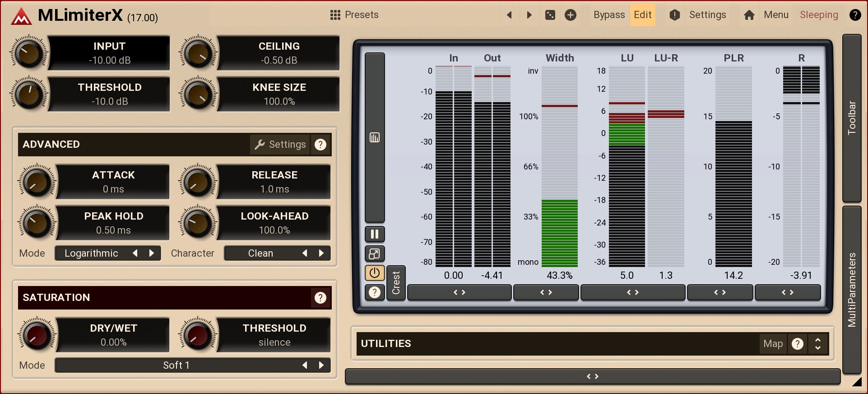Click the Map button in Utilities

click(773, 344)
